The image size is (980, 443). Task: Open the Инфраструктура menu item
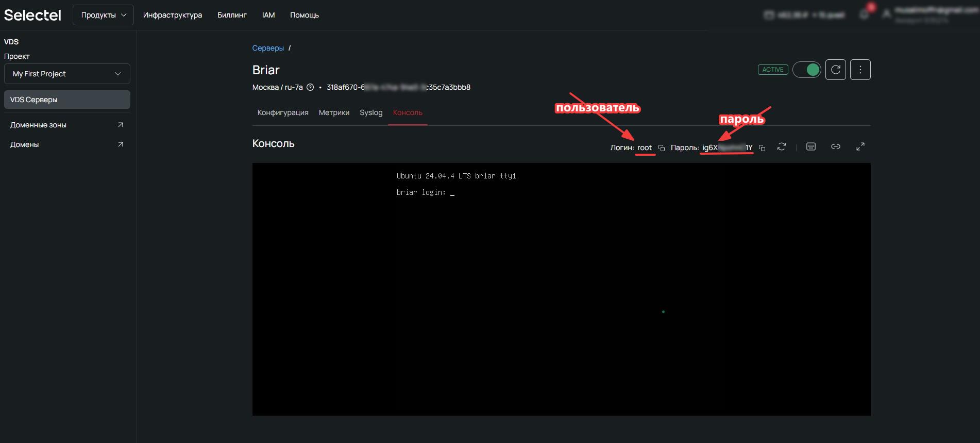pyautogui.click(x=173, y=15)
